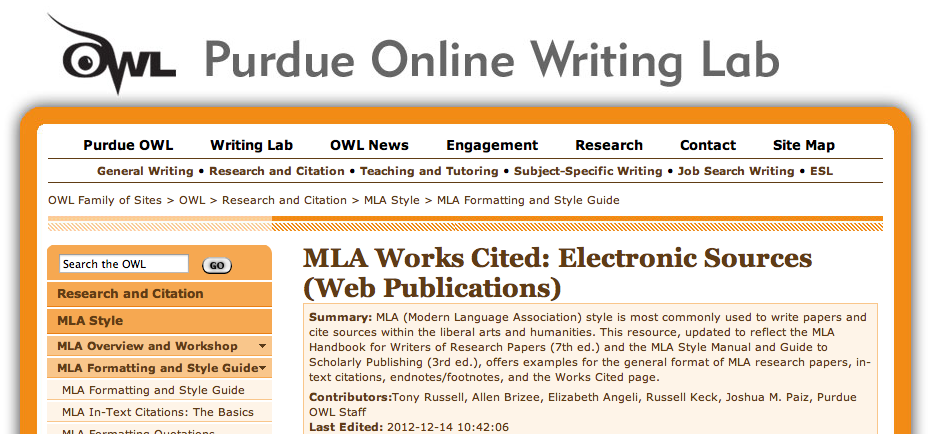Go to Research and Citation in subnav

(x=276, y=171)
